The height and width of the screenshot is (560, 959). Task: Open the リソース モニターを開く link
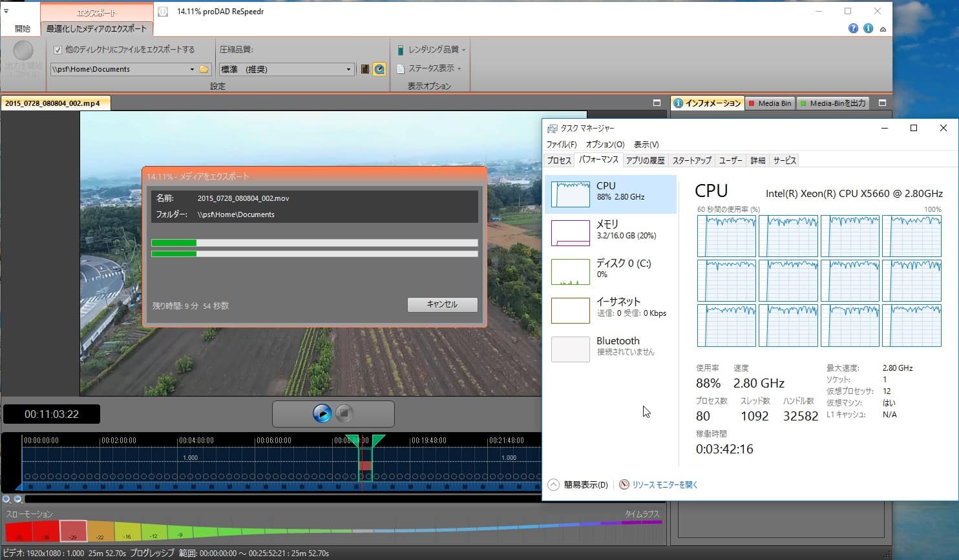pyautogui.click(x=664, y=484)
